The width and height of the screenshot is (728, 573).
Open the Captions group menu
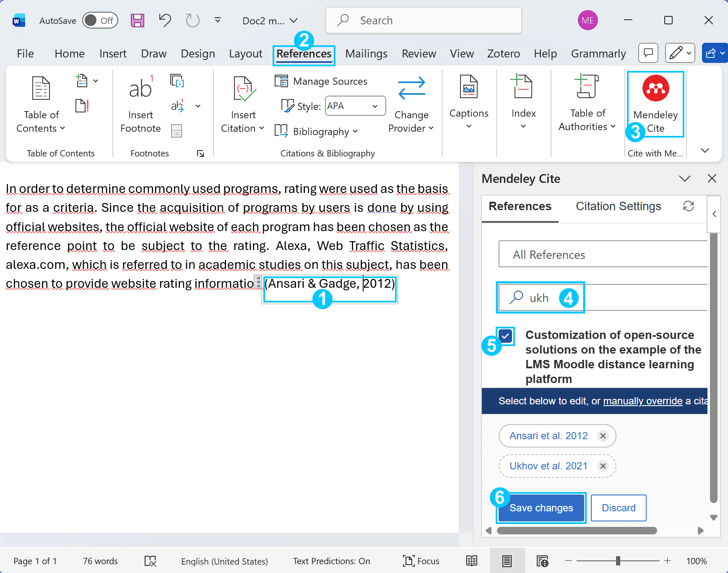click(x=469, y=102)
